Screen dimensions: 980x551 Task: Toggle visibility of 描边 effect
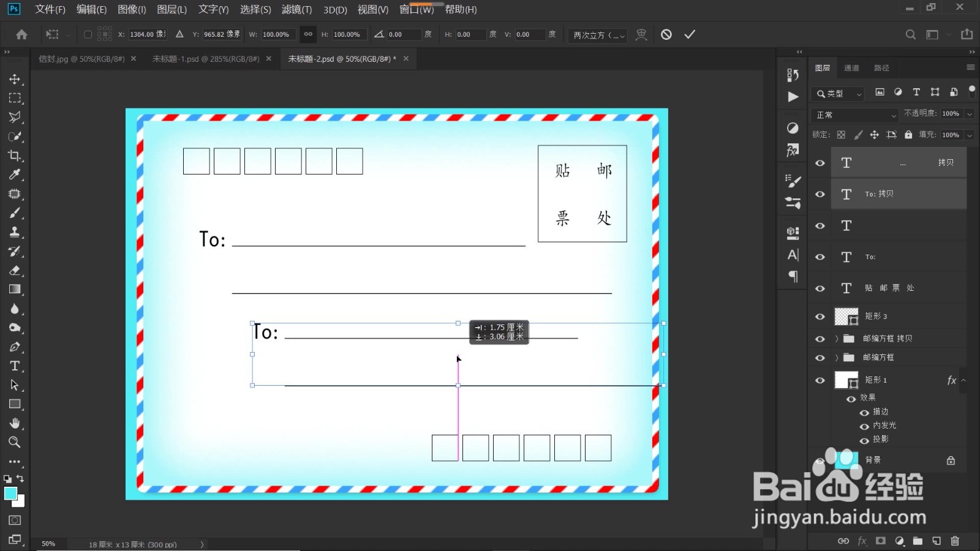(864, 412)
